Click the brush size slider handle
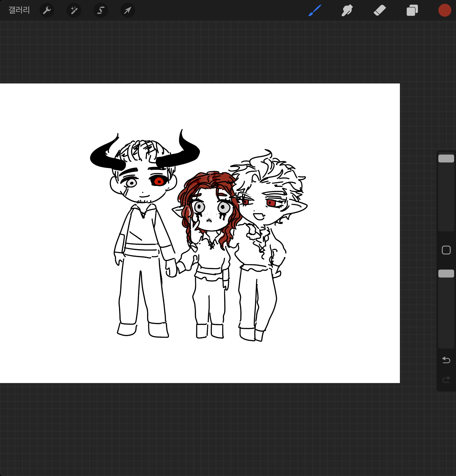The image size is (456, 476). 446,158
